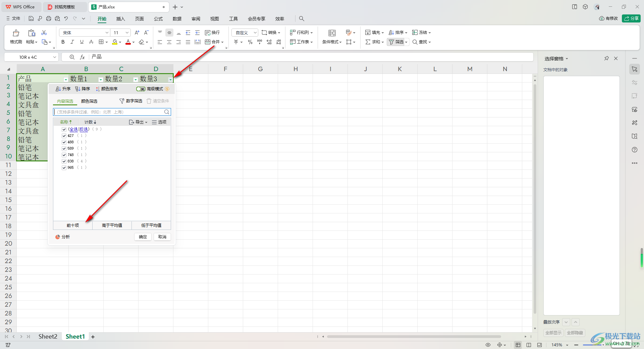Click the selection arrow sidebar icon
The height and width of the screenshot is (349, 644).
click(x=635, y=69)
